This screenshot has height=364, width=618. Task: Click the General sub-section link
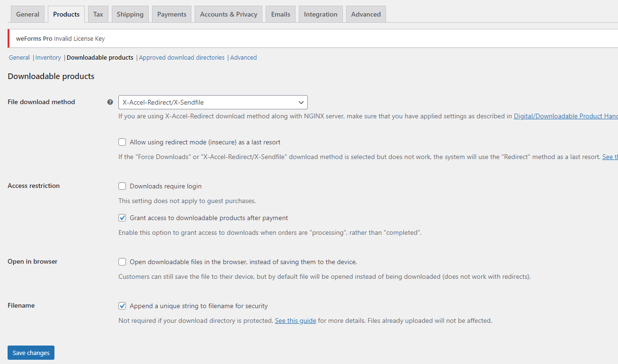[x=19, y=57]
